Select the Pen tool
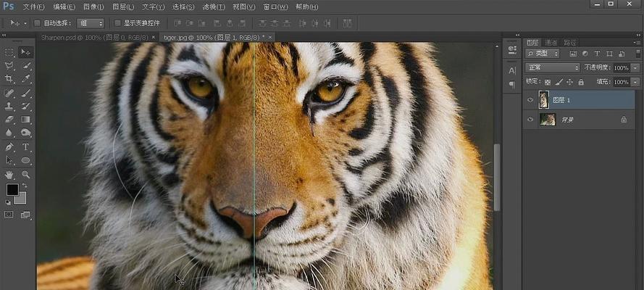 (9, 146)
